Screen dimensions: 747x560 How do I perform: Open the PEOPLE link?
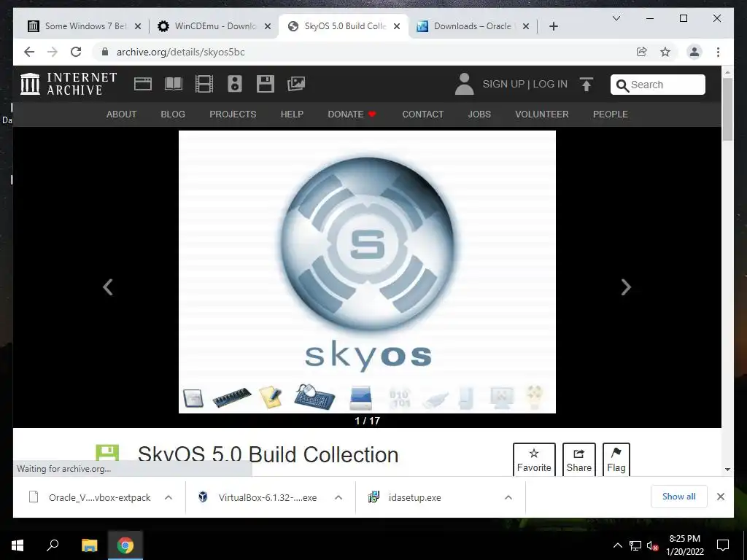coord(611,114)
